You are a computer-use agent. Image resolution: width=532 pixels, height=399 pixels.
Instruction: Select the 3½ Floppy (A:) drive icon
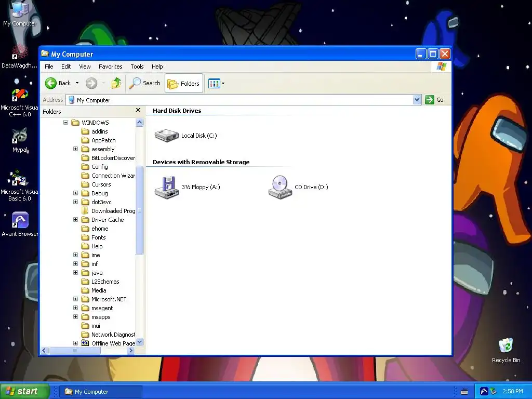[x=166, y=187]
